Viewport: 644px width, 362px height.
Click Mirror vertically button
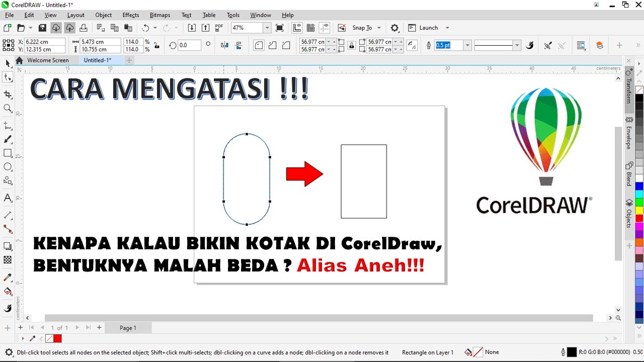coord(238,45)
